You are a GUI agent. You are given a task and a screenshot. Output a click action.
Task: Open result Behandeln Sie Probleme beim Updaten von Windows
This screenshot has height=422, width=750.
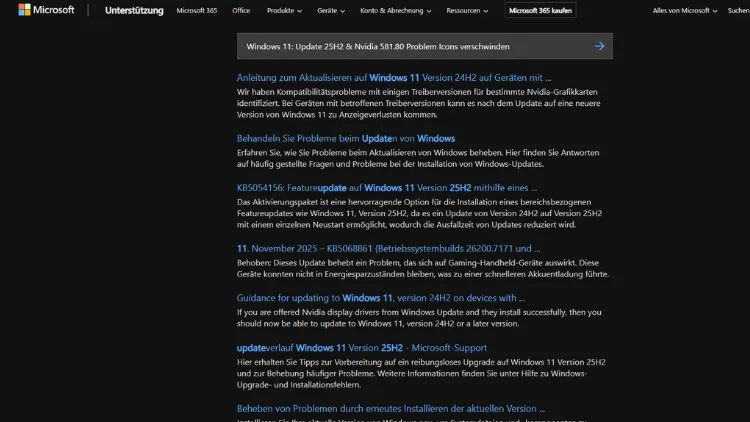click(x=346, y=138)
